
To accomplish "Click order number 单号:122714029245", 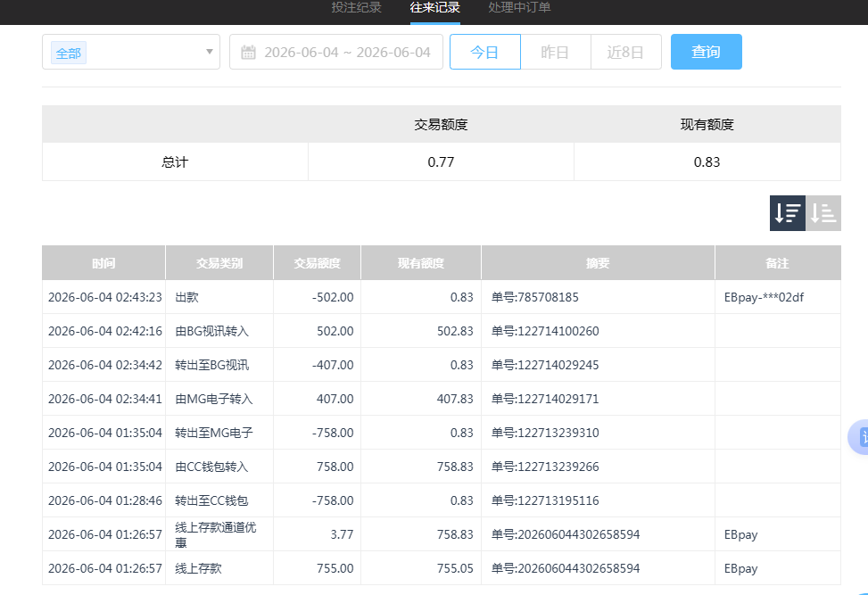I will click(545, 365).
